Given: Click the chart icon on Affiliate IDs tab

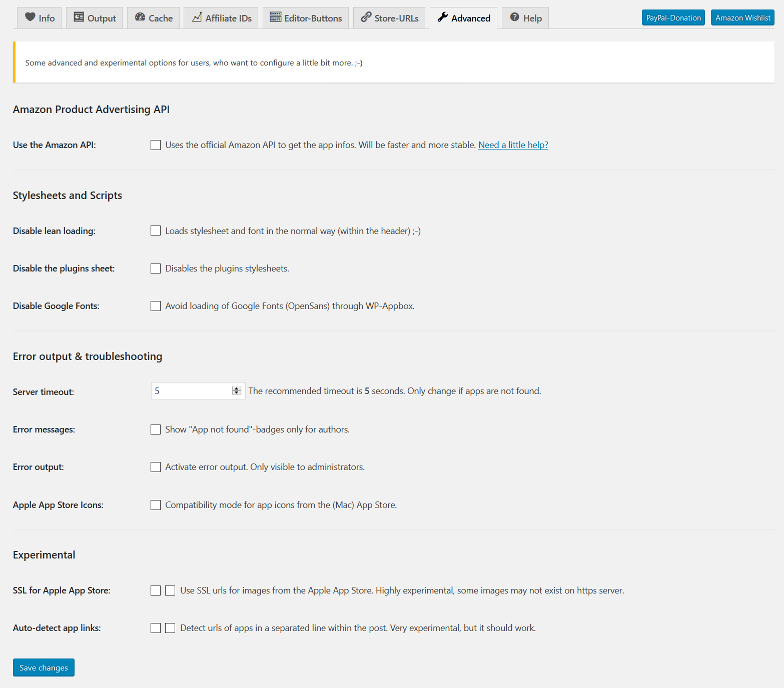Looking at the screenshot, I should [197, 17].
